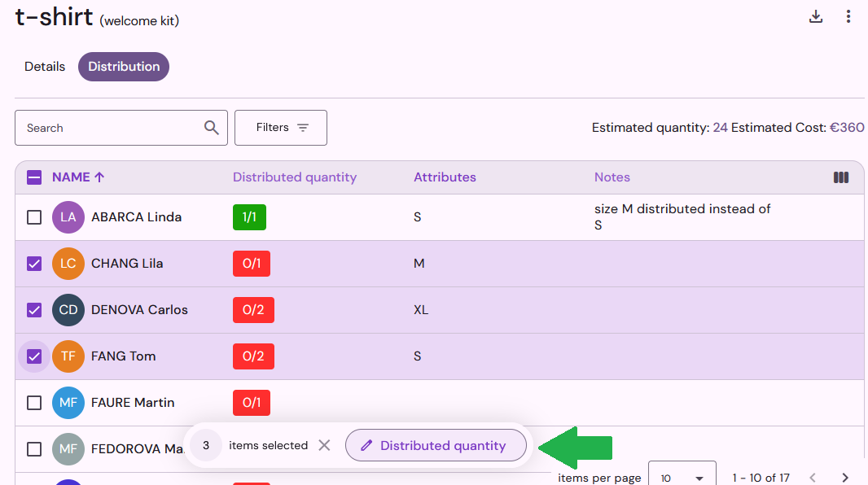Click the M attribute of CHANG Lila
The image size is (868, 485).
419,264
